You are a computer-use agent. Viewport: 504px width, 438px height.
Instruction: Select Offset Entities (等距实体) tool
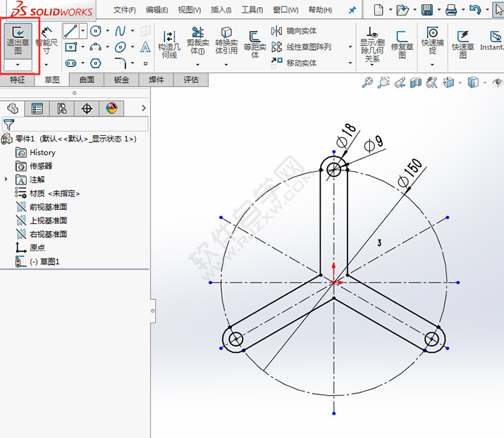pyautogui.click(x=255, y=45)
